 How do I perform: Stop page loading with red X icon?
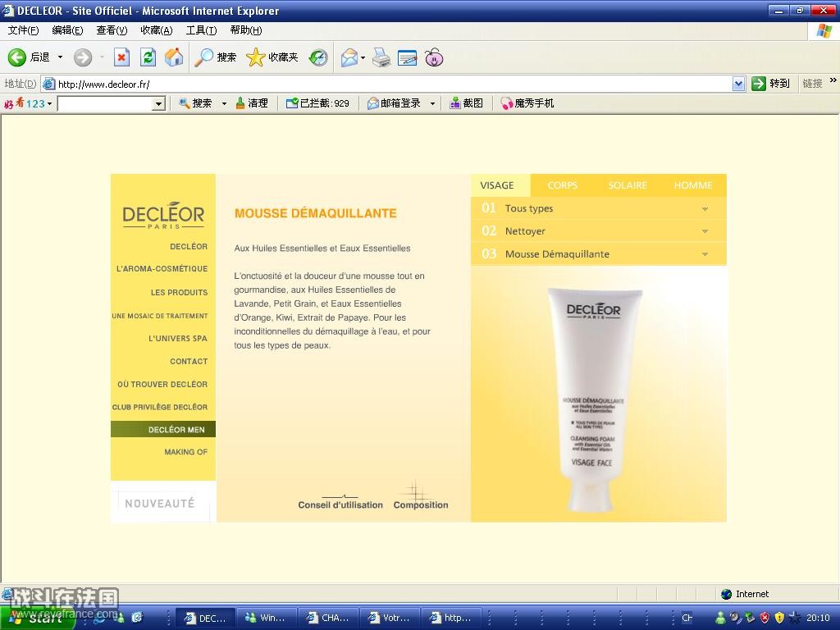(121, 57)
